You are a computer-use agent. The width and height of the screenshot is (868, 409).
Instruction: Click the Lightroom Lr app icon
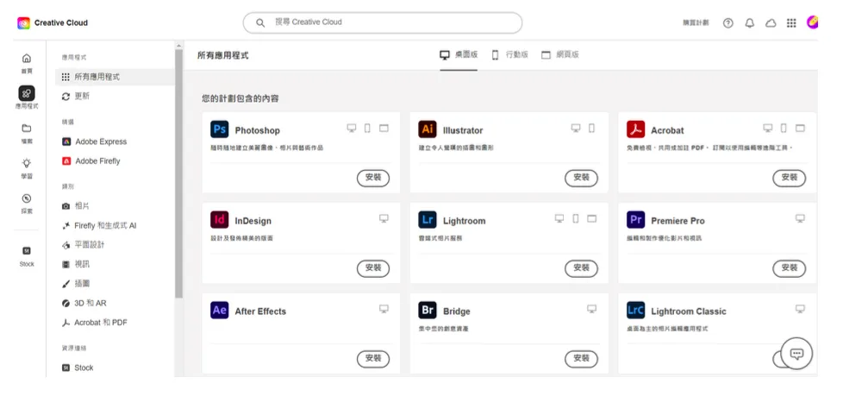(428, 219)
